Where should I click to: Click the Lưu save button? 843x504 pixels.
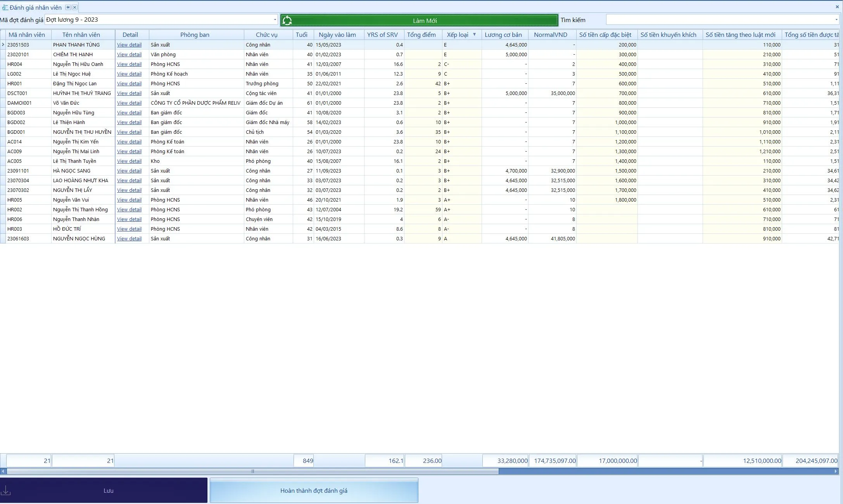(104, 490)
